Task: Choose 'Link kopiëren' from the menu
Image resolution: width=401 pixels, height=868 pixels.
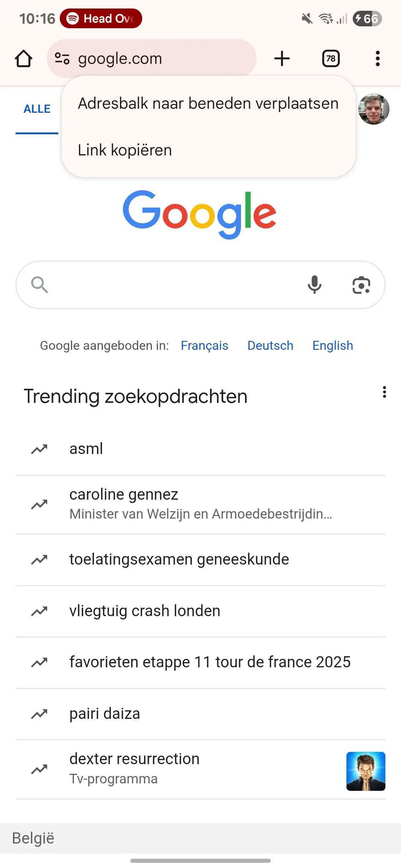Action: click(124, 150)
